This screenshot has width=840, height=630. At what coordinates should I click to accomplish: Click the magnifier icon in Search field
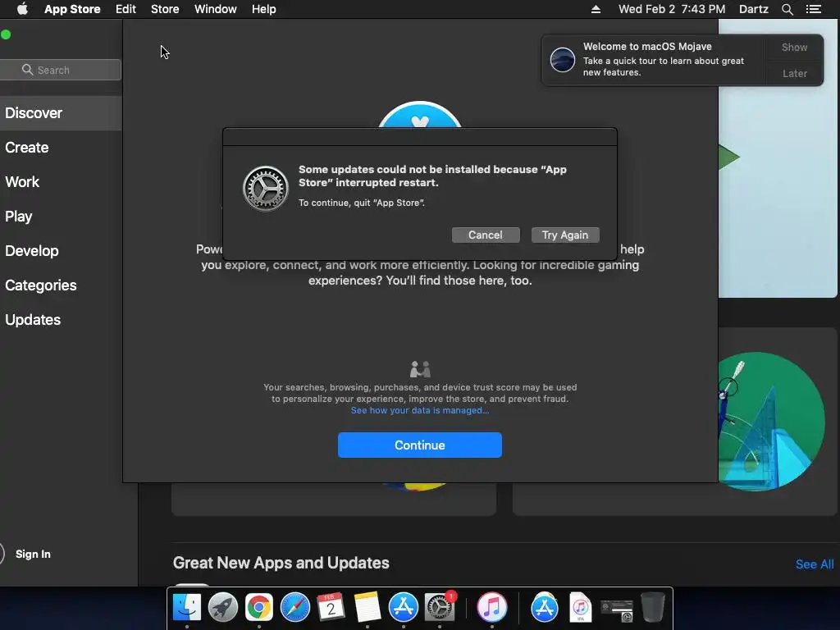click(x=27, y=70)
